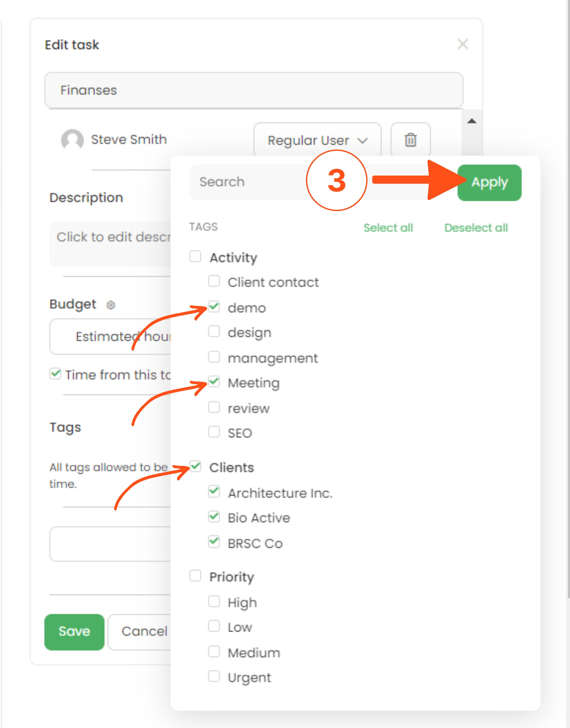Click the scroll up arrow
The height and width of the screenshot is (728, 570).
(x=472, y=121)
